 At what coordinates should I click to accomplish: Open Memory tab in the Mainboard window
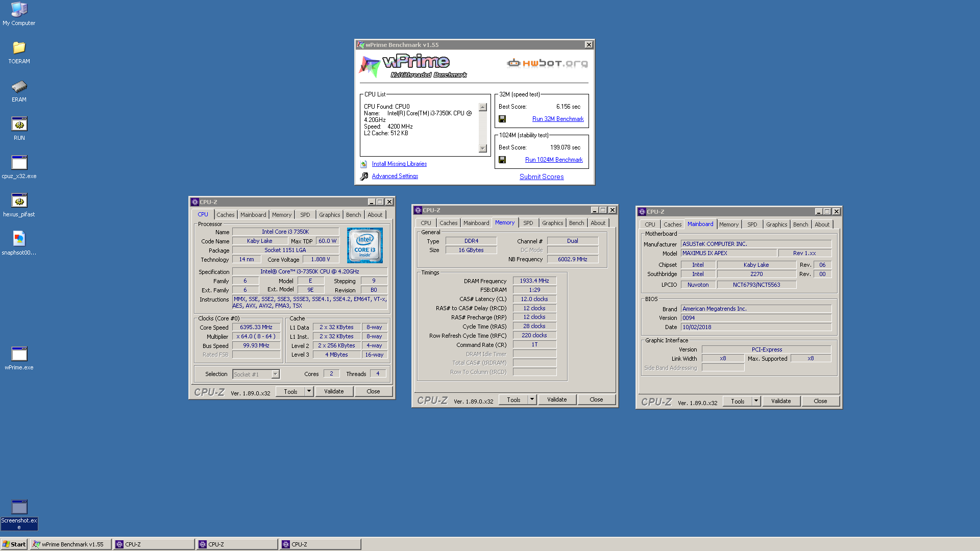[729, 224]
